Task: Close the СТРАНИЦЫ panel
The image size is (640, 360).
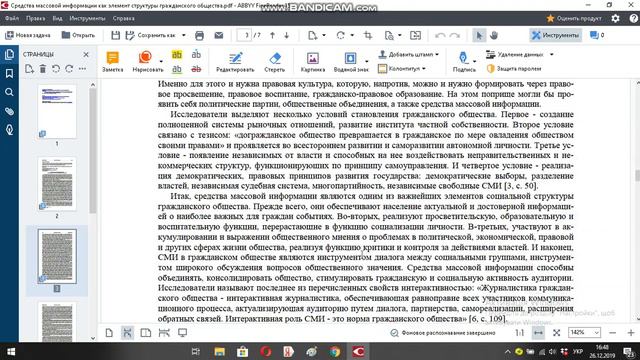Action: [86, 54]
